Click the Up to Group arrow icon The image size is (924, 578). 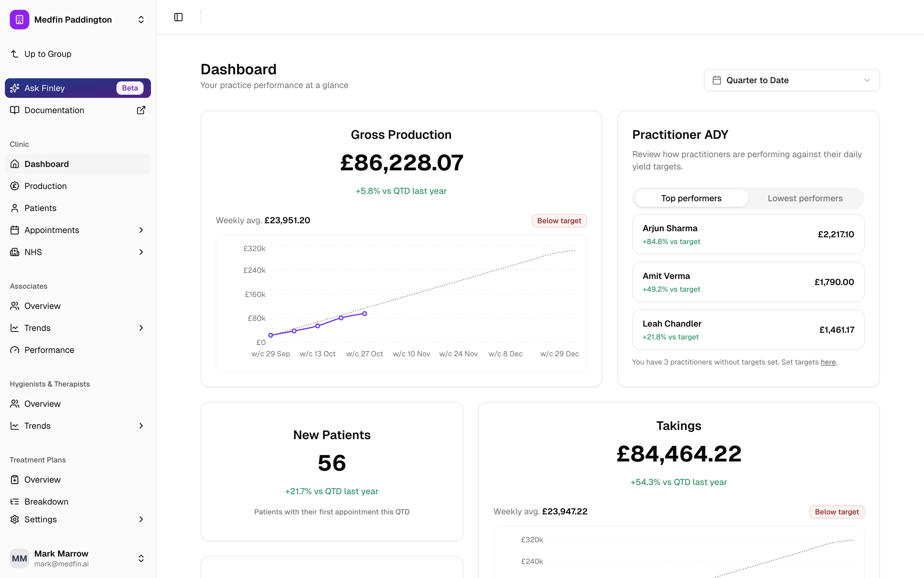(x=14, y=54)
